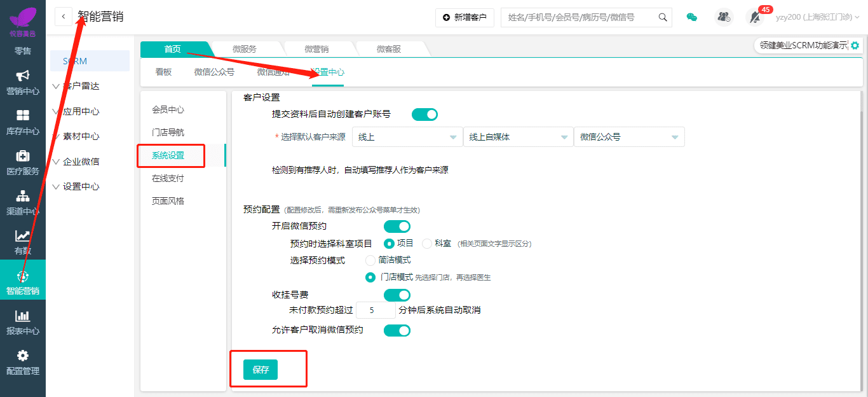
Task: Open 库存中心 grid icon in sidebar
Action: (x=23, y=116)
